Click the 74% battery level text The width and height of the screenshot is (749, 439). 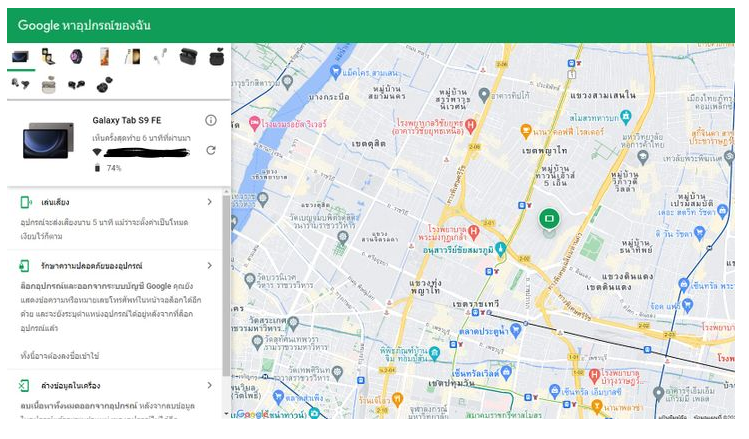114,168
